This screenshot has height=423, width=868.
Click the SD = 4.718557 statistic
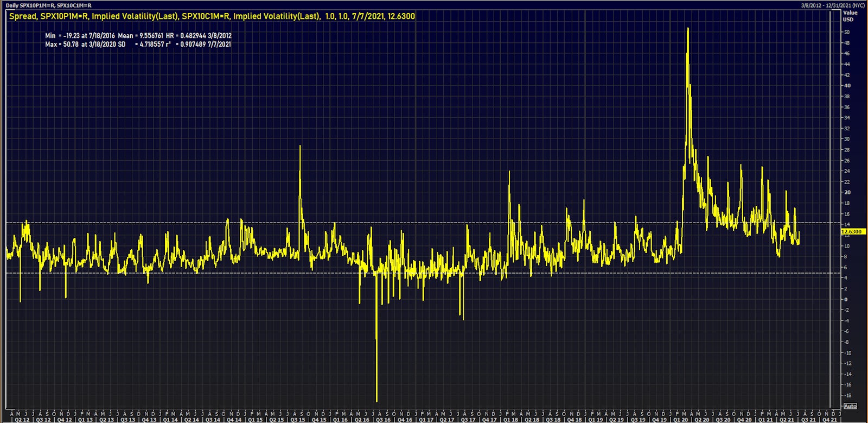[x=141, y=45]
